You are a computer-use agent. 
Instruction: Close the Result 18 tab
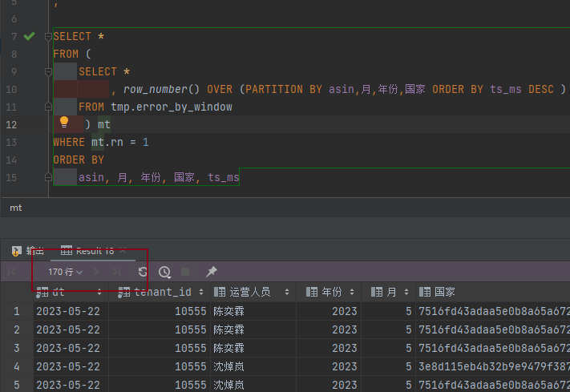tap(123, 251)
